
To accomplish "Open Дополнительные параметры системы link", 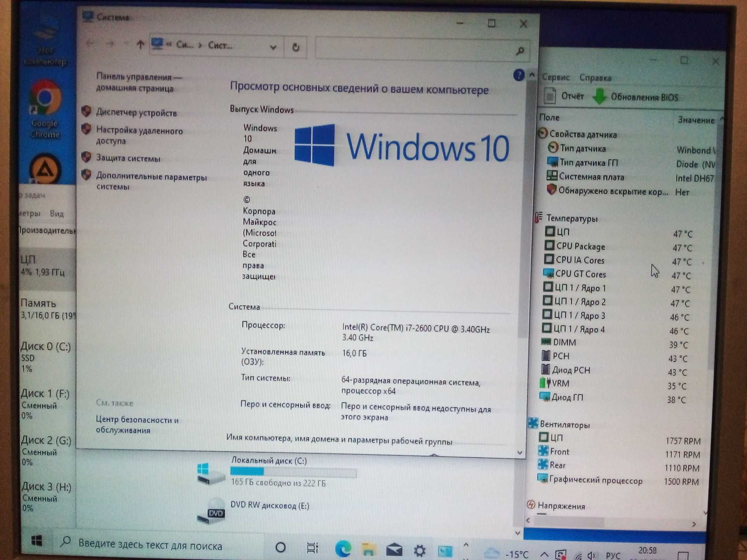I will pos(151,181).
